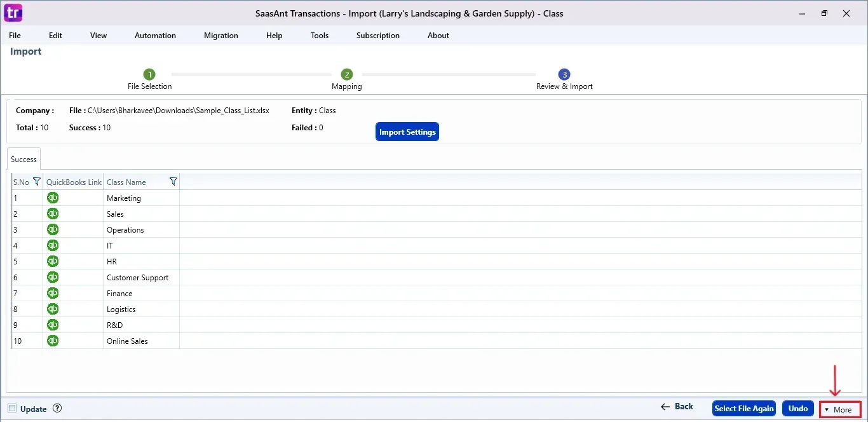Open the Migration menu
Viewport: 868px width, 422px height.
[x=221, y=36]
